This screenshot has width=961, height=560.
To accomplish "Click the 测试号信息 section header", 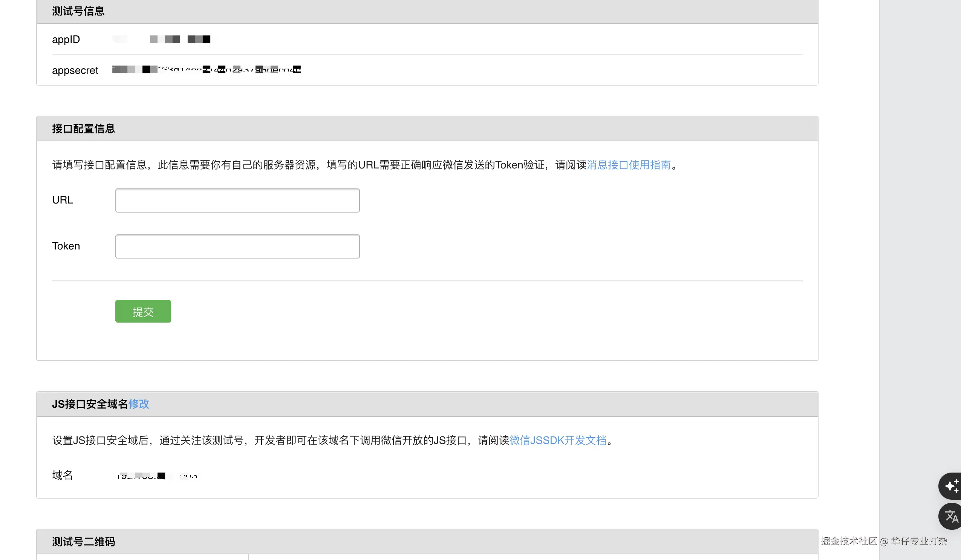I will point(78,11).
